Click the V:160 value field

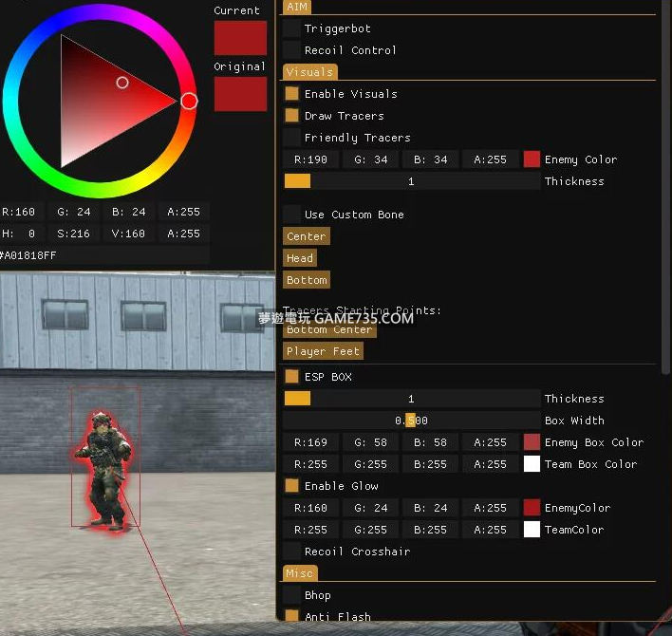tap(128, 234)
